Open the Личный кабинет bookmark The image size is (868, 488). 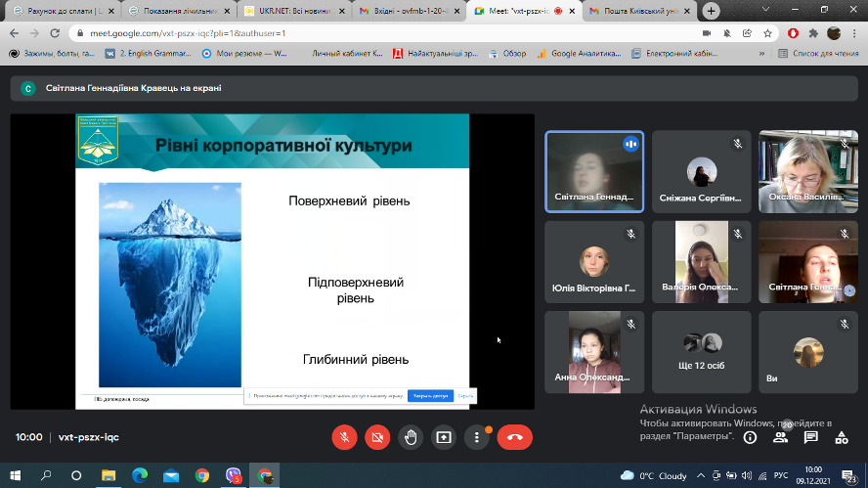pyautogui.click(x=347, y=53)
